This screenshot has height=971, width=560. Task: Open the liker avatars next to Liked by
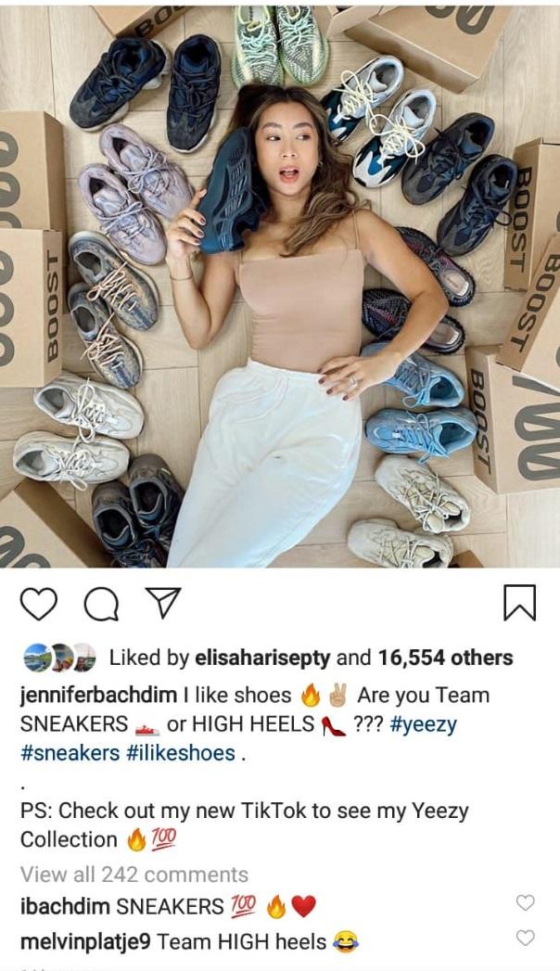tap(60, 658)
